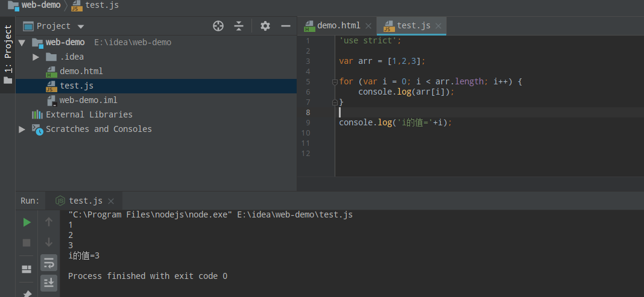Select web-demo.iml in the project tree

[x=88, y=100]
